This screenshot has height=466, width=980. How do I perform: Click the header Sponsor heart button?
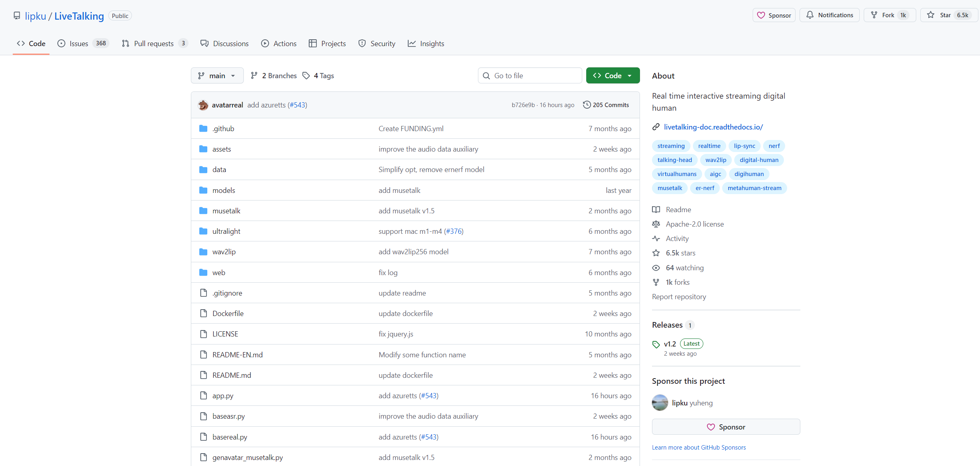774,15
